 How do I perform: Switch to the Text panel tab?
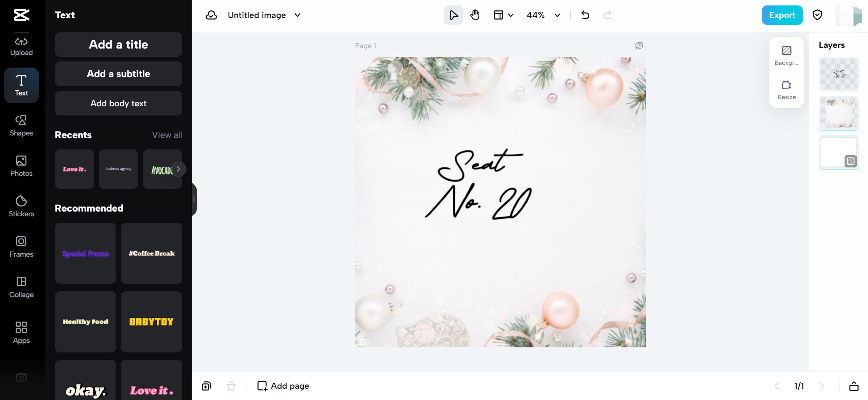click(21, 85)
